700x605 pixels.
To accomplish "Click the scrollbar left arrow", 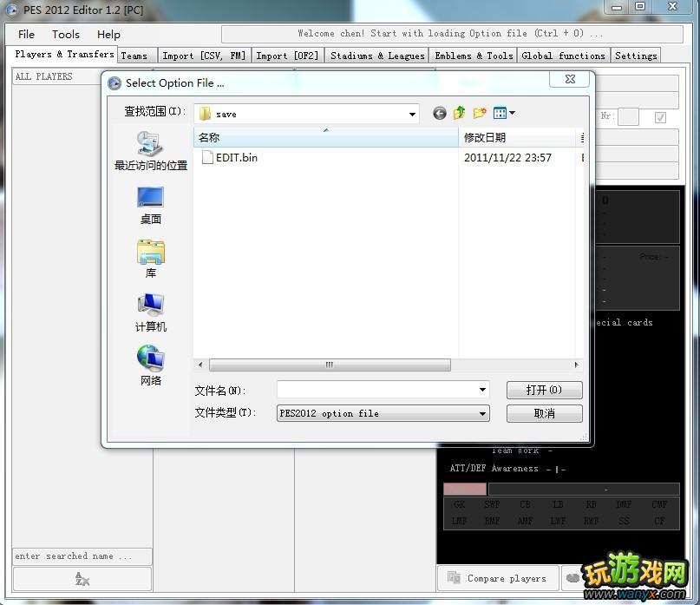I will tap(200, 365).
